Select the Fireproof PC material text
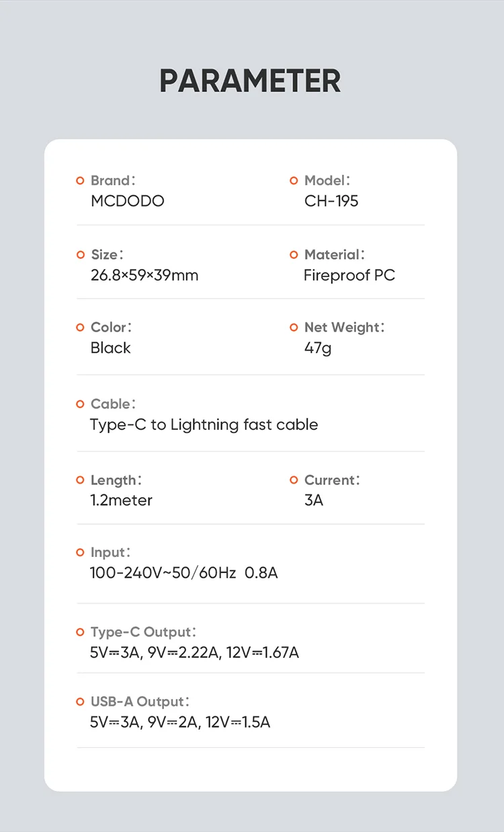The height and width of the screenshot is (832, 504). (349, 275)
